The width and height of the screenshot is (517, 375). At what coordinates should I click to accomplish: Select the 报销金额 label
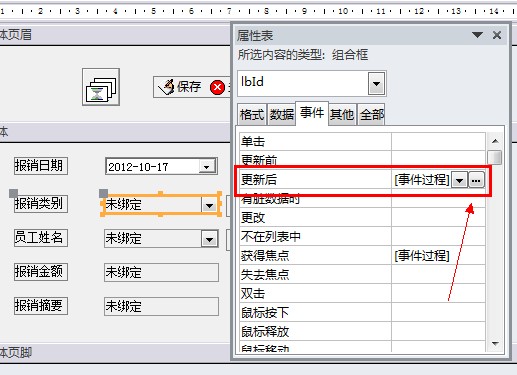41,272
